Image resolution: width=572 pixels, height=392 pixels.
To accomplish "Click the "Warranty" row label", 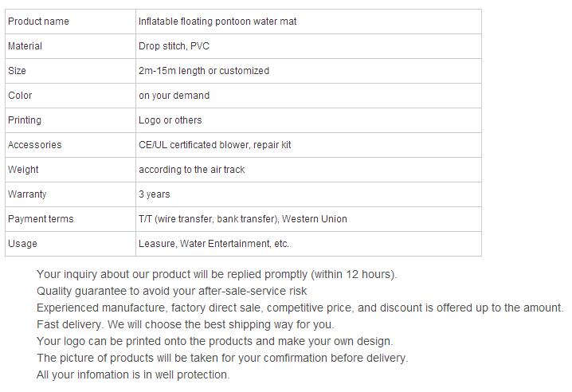I will click(27, 194).
